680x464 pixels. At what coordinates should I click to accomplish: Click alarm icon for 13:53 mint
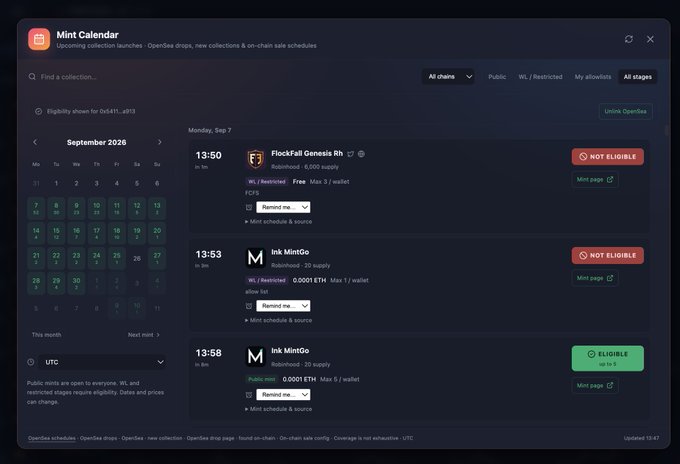tap(249, 306)
